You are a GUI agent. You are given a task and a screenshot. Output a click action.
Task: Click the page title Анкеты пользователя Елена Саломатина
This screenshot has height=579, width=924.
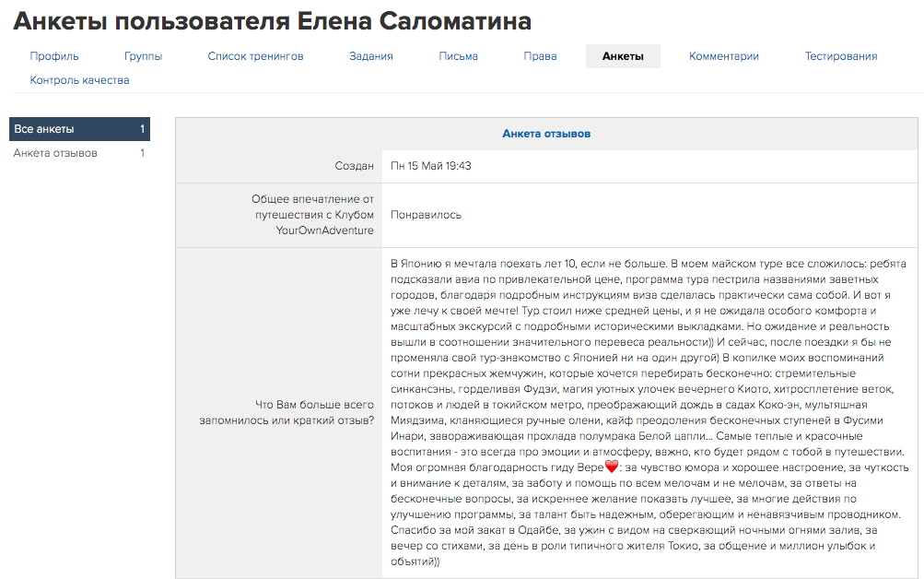pyautogui.click(x=272, y=21)
